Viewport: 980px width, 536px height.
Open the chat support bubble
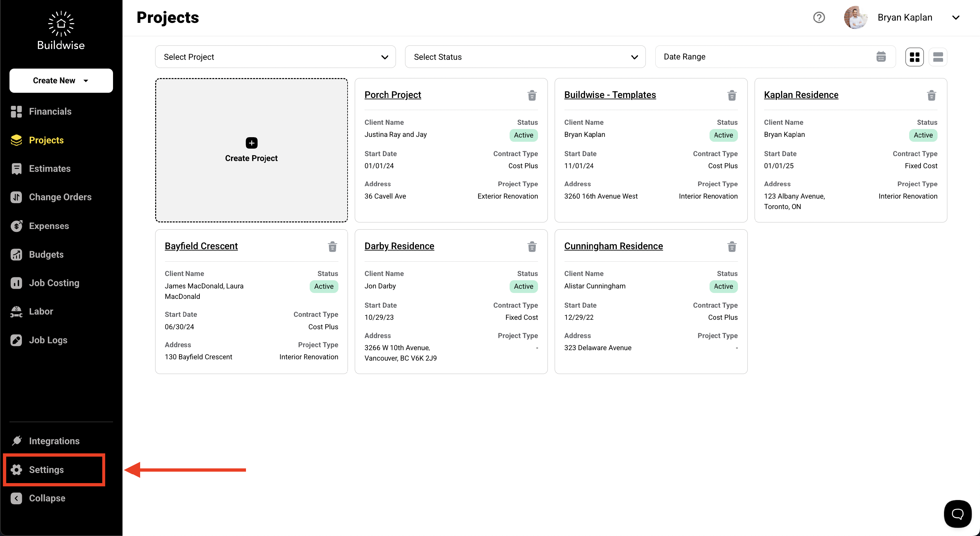pos(957,513)
